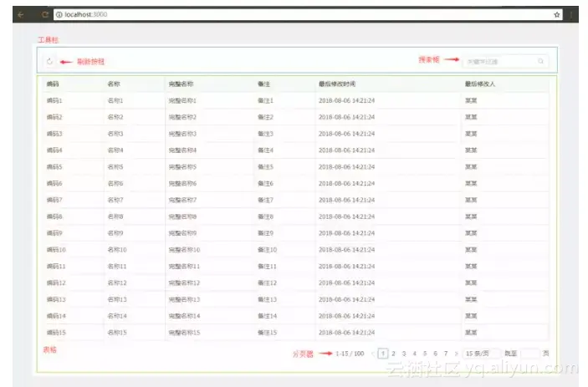Image resolution: width=588 pixels, height=387 pixels.
Task: Select the 编码1 cell
Action: (54, 100)
